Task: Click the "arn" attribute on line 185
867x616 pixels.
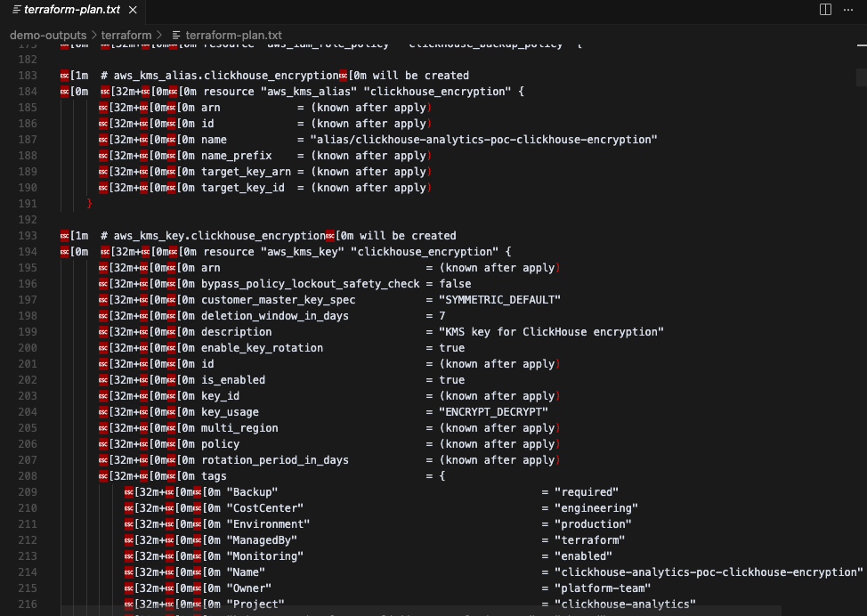Action: pyautogui.click(x=211, y=108)
